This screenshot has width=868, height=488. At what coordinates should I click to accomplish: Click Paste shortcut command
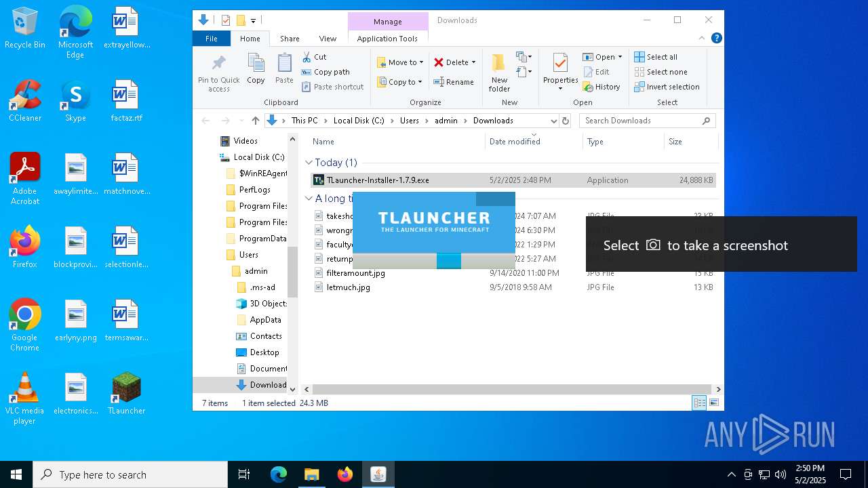pyautogui.click(x=332, y=87)
